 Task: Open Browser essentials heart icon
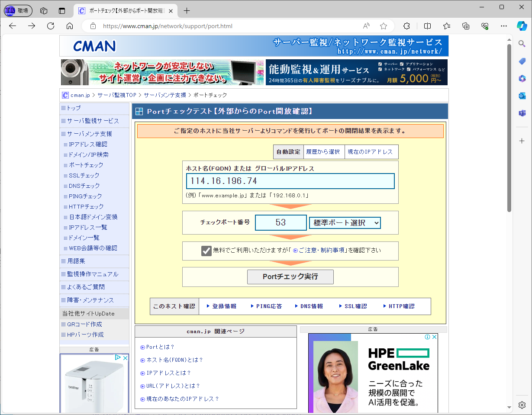pyautogui.click(x=485, y=26)
